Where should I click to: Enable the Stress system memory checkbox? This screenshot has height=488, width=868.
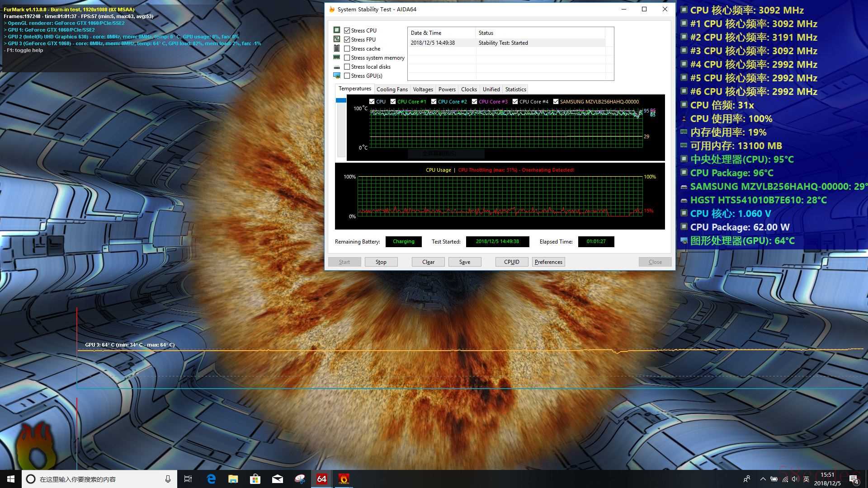(347, 57)
